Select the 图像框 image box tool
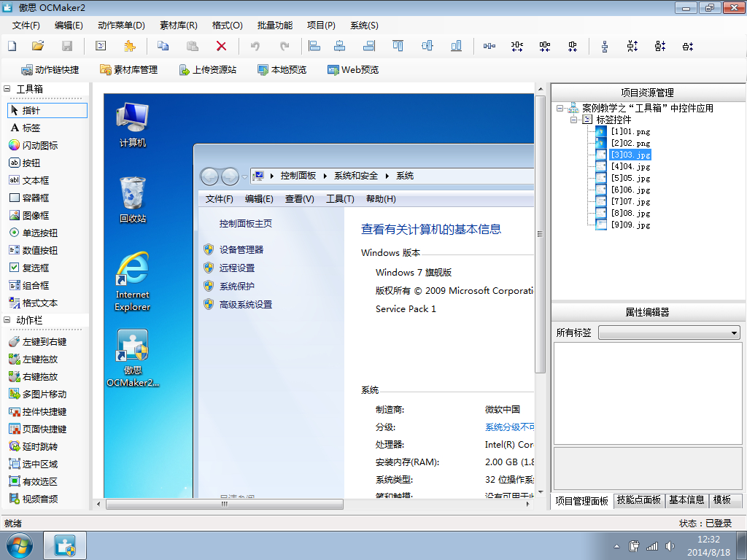The image size is (747, 560). (x=29, y=215)
